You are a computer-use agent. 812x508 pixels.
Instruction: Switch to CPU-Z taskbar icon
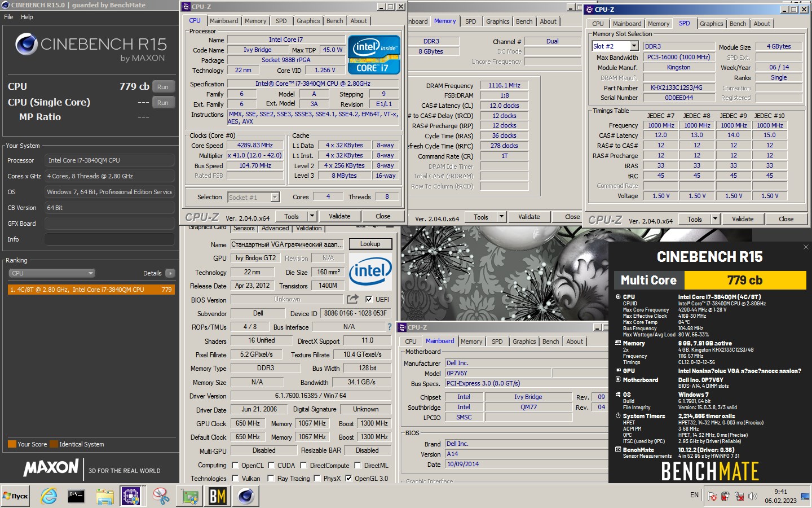click(131, 496)
